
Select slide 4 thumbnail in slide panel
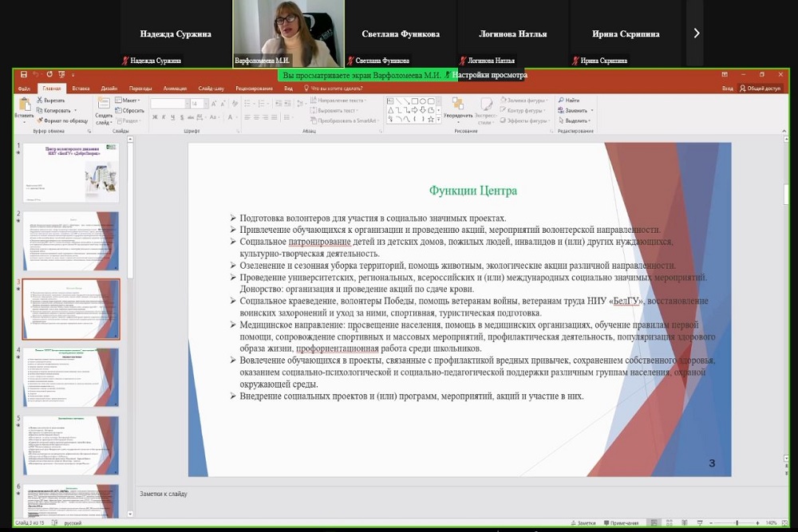[71, 378]
